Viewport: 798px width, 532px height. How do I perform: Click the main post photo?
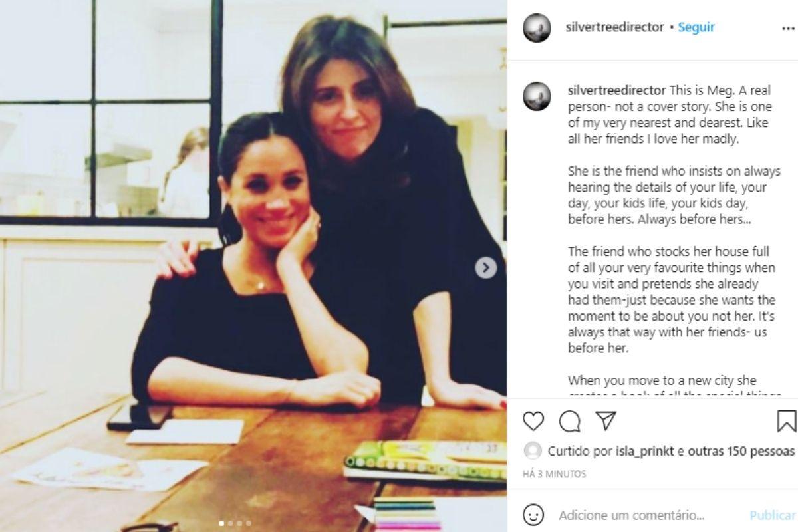253,266
